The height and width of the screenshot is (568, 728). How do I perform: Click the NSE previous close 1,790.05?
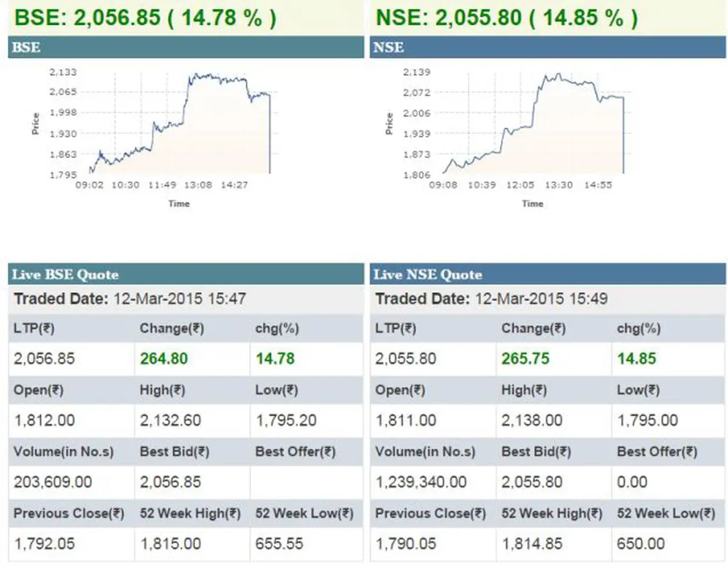click(406, 544)
